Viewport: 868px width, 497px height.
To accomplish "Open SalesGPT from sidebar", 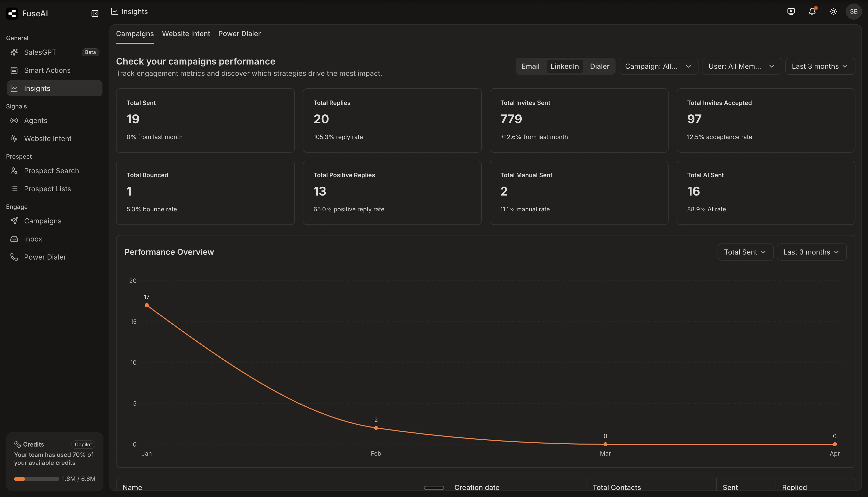I will (x=40, y=52).
